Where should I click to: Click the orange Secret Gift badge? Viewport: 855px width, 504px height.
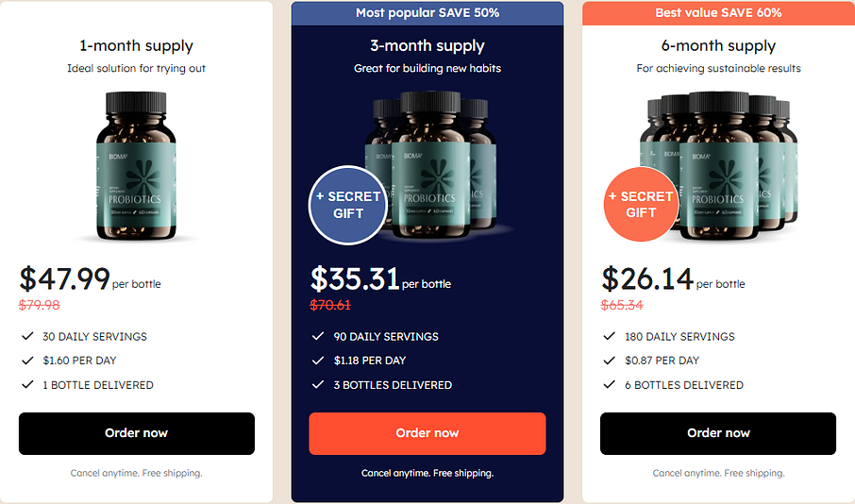tap(640, 205)
